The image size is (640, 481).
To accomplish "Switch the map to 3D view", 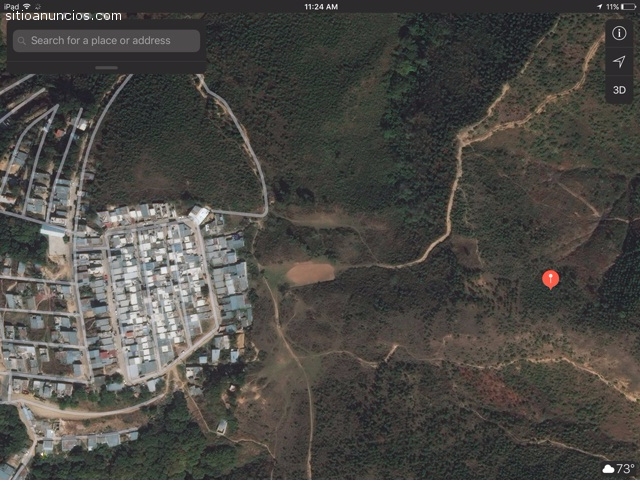I will click(x=619, y=90).
